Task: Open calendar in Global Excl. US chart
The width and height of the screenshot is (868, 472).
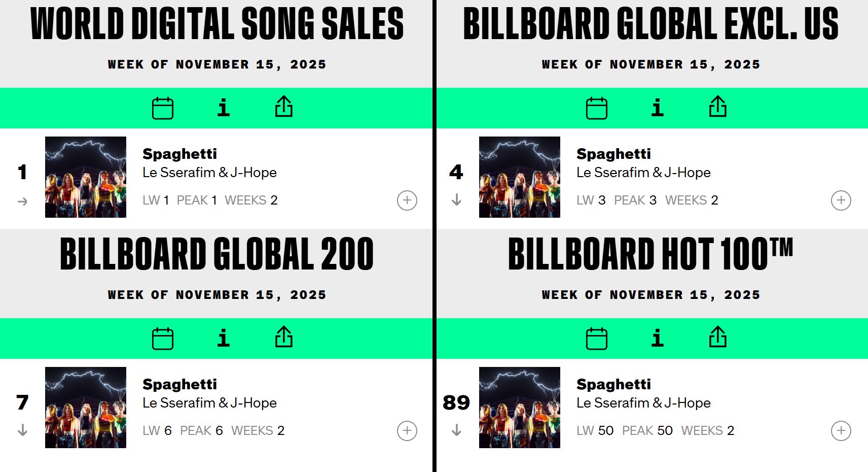Action: point(597,108)
